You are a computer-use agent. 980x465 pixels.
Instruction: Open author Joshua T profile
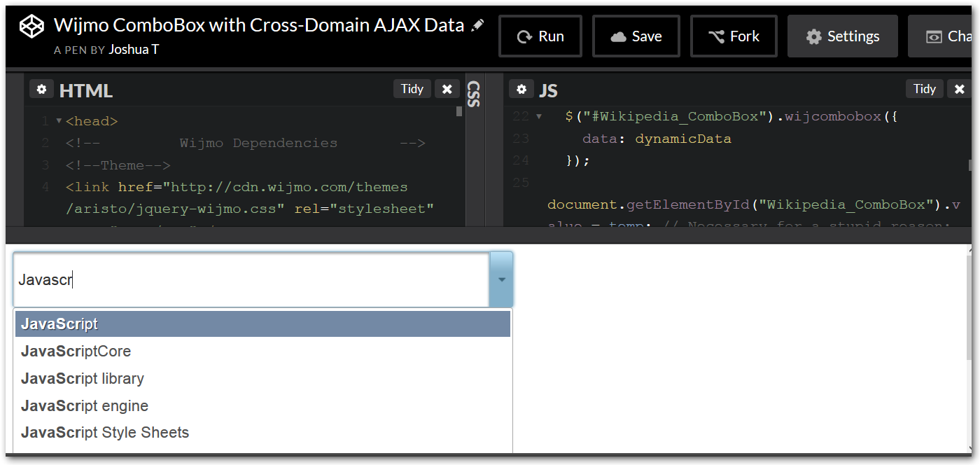(134, 50)
